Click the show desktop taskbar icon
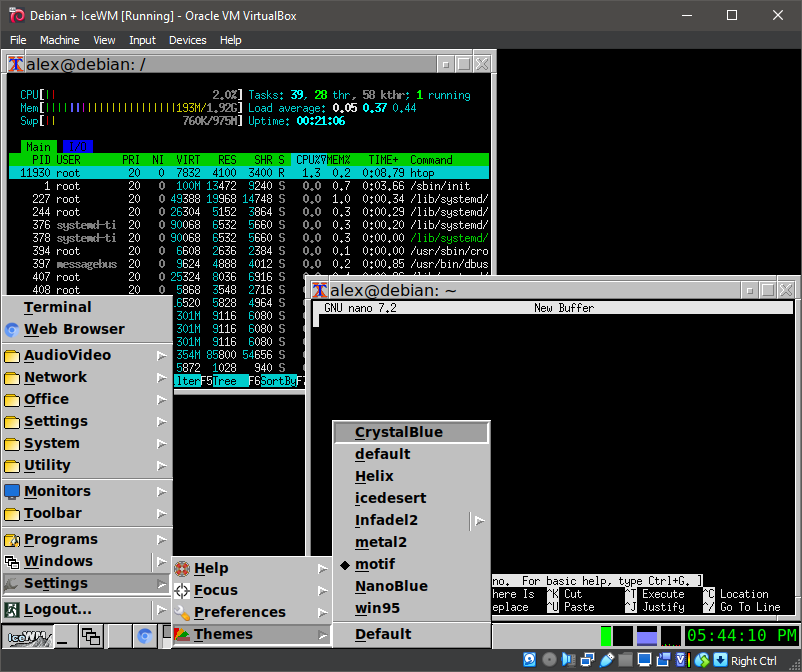 coord(63,636)
